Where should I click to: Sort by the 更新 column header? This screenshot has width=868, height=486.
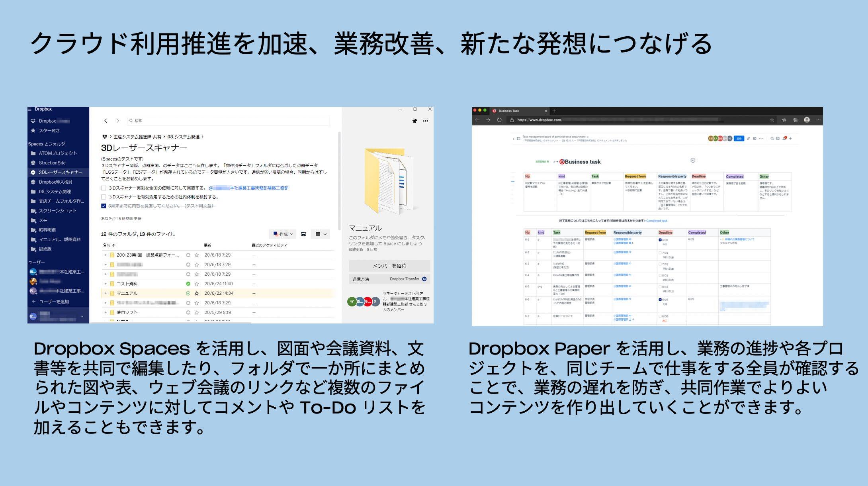pos(207,245)
